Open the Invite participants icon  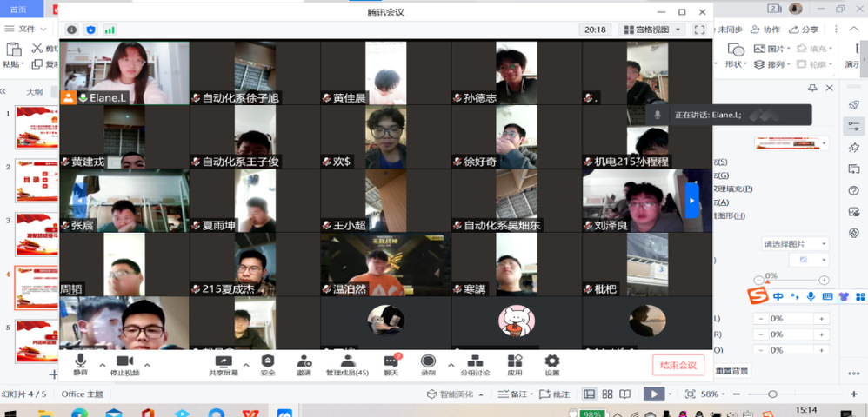click(x=304, y=363)
